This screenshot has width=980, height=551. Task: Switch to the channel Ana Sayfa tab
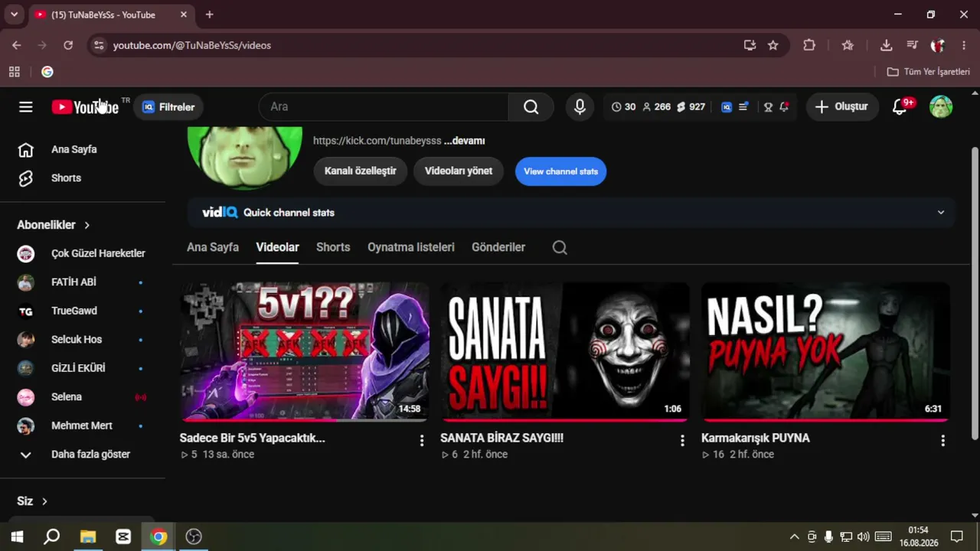click(x=213, y=247)
